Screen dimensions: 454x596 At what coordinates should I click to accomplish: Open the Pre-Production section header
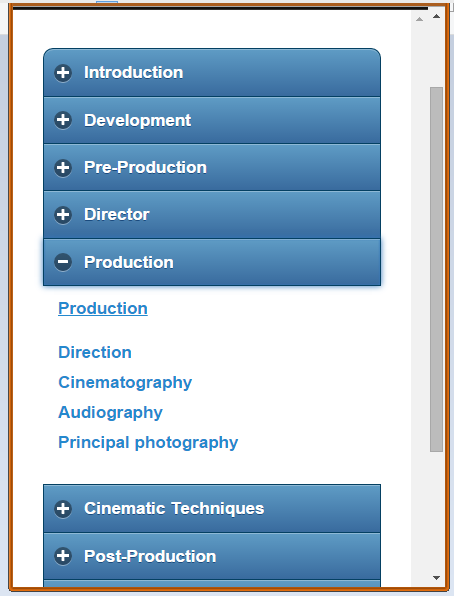tap(212, 168)
